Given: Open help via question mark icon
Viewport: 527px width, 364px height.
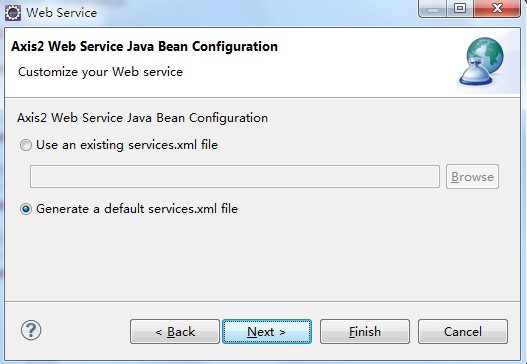Looking at the screenshot, I should [31, 330].
